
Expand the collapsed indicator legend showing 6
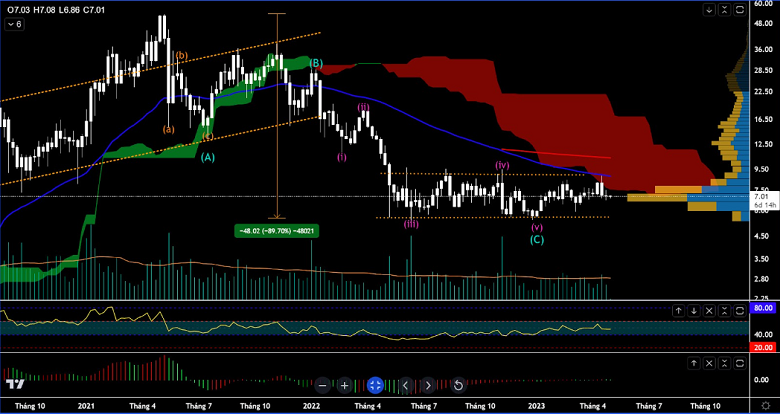(16, 24)
